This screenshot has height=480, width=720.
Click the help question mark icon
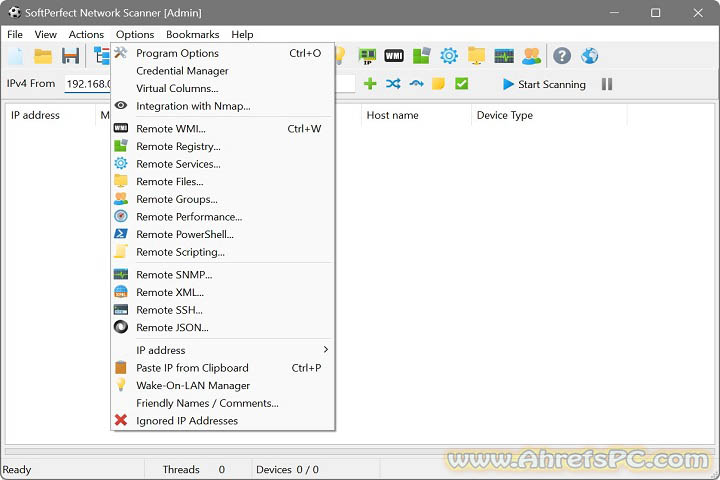click(x=562, y=56)
